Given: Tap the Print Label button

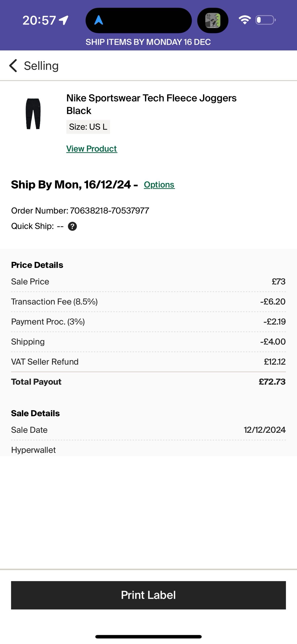Looking at the screenshot, I should (148, 595).
